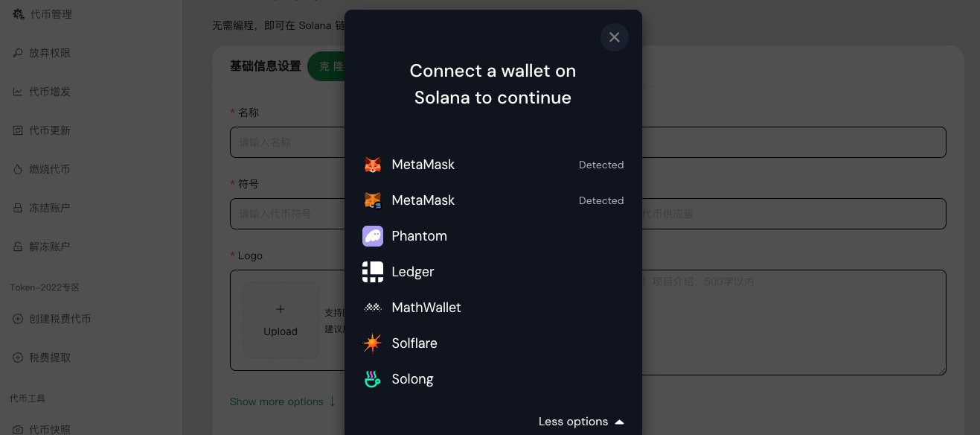Click the 符号 token symbol input field
Image resolution: width=980 pixels, height=435 pixels.
(286, 214)
